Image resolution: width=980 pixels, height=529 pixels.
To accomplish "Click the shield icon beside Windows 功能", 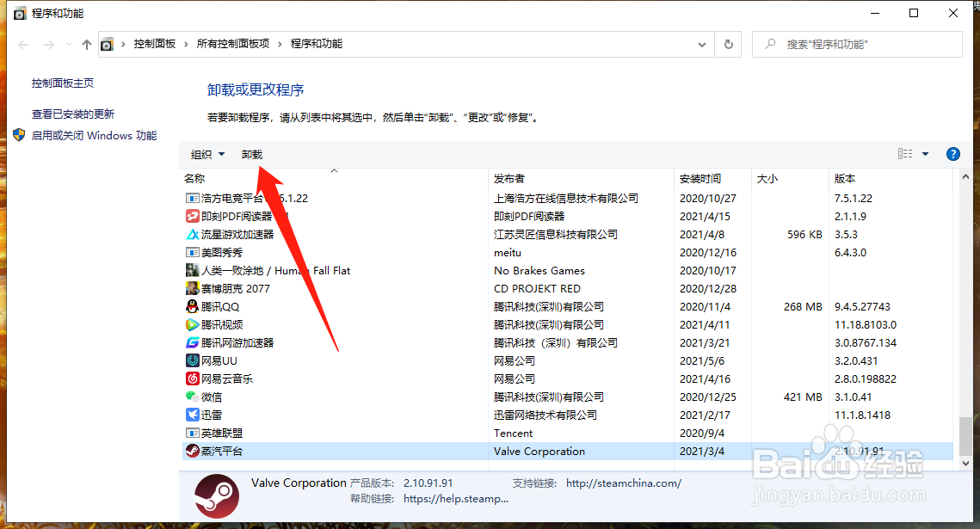I will pyautogui.click(x=18, y=135).
